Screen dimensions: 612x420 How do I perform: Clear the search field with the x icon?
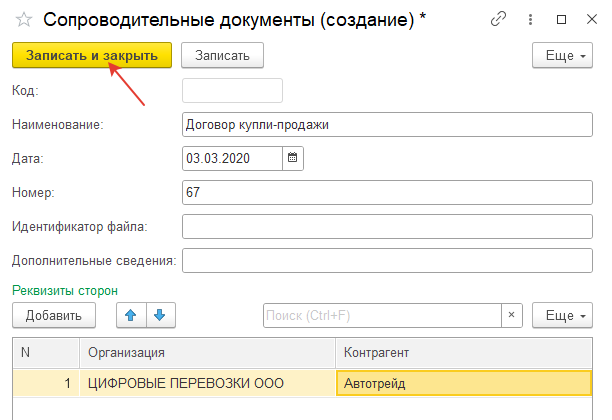(511, 315)
